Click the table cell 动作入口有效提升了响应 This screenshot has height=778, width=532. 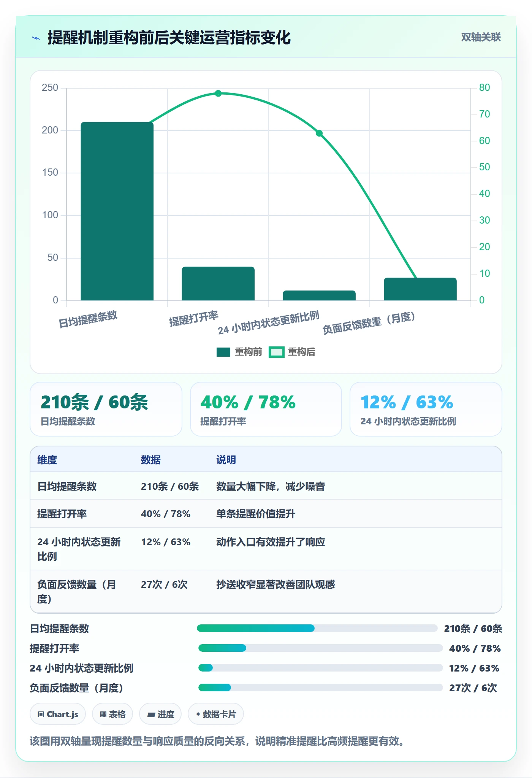pyautogui.click(x=271, y=542)
